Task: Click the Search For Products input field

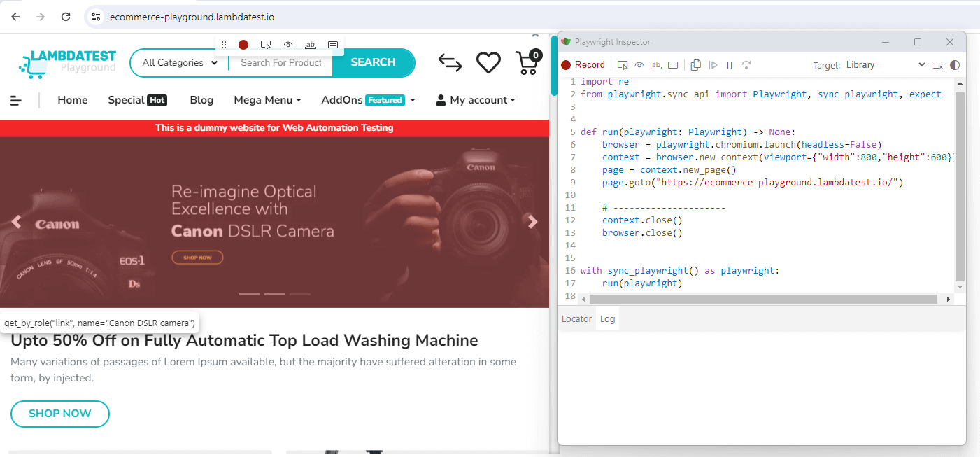Action: [281, 63]
